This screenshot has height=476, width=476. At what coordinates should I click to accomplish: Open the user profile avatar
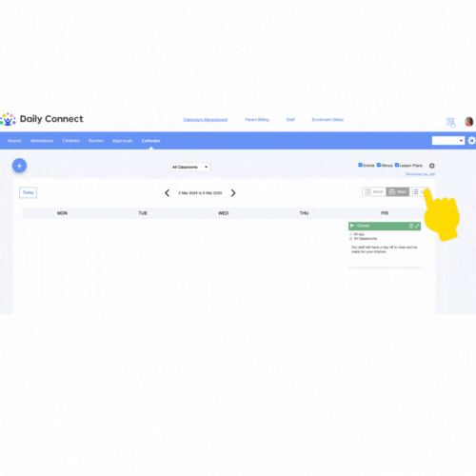pyautogui.click(x=469, y=121)
